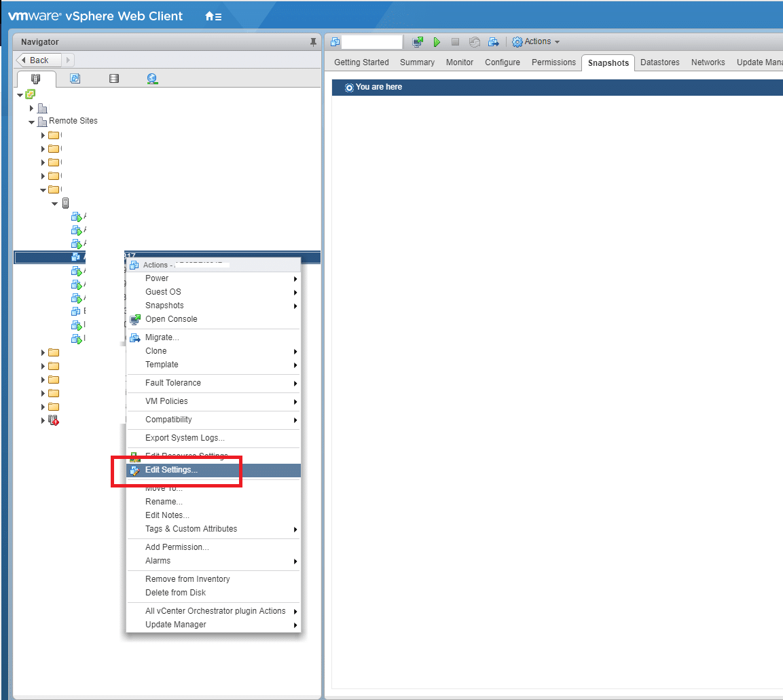Screen dimensions: 783x700
Task: Collapse the host node in the tree
Action: point(54,203)
